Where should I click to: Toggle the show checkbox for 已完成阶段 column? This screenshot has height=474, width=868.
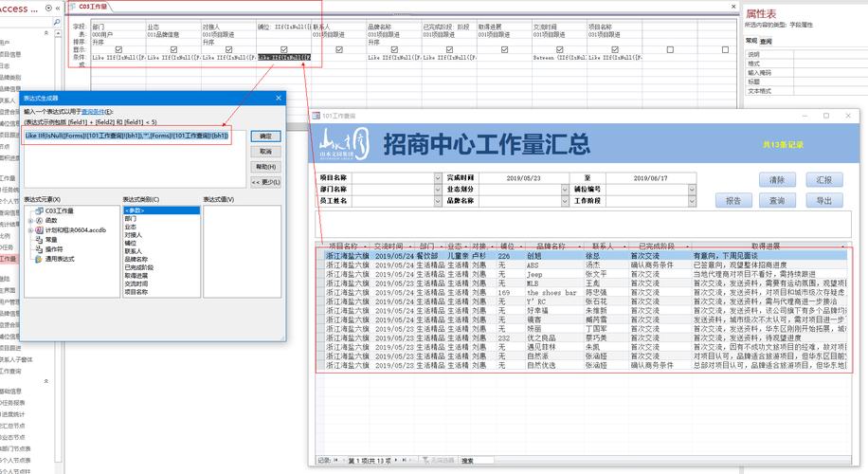click(449, 50)
